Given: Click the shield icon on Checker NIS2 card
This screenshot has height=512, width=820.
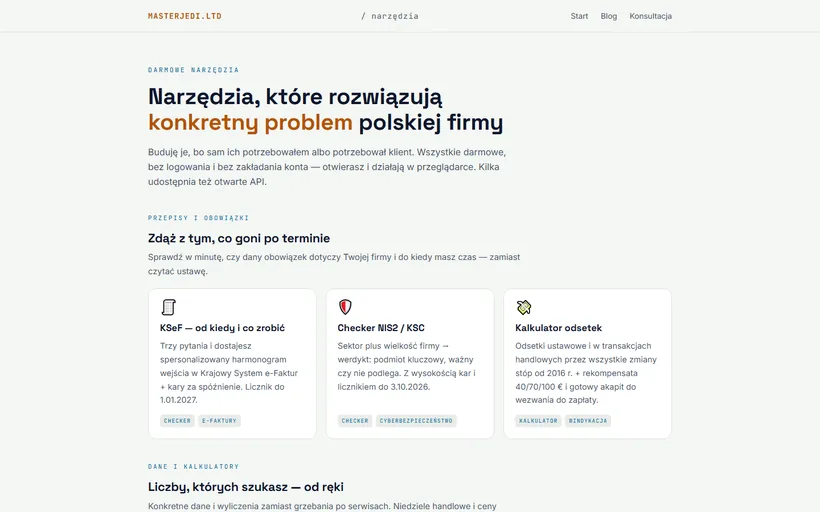Looking at the screenshot, I should tap(345, 307).
